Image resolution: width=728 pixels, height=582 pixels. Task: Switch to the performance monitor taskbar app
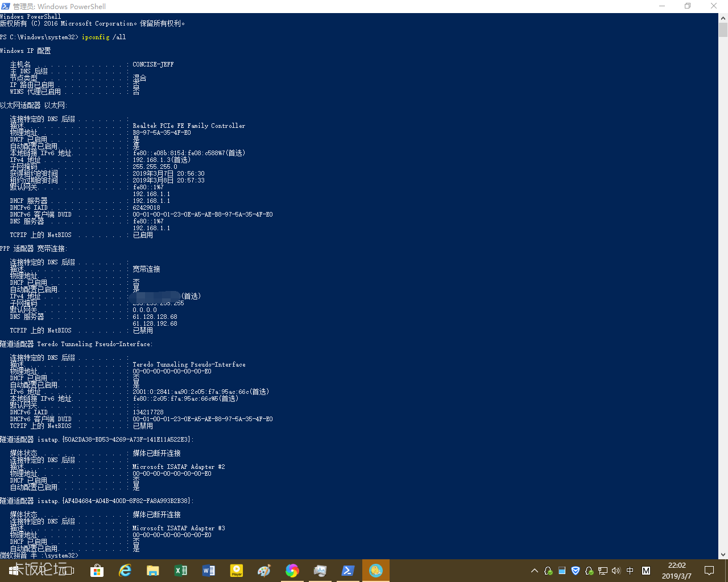pyautogui.click(x=320, y=571)
